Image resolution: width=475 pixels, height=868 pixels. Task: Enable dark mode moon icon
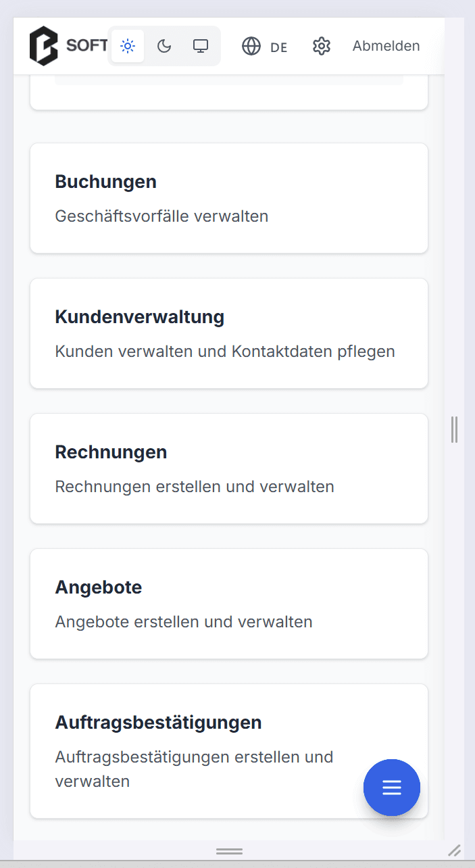tap(164, 46)
